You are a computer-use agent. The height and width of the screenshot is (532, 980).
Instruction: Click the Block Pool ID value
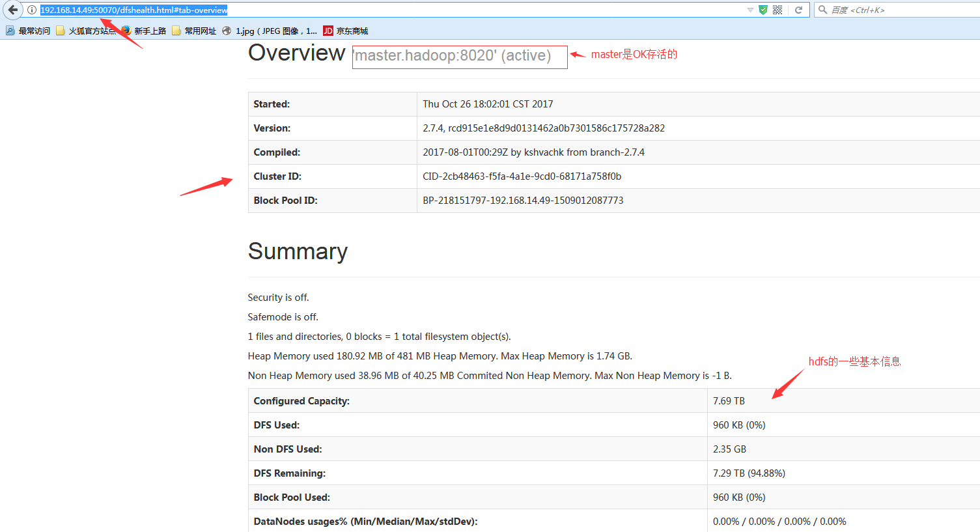(523, 201)
